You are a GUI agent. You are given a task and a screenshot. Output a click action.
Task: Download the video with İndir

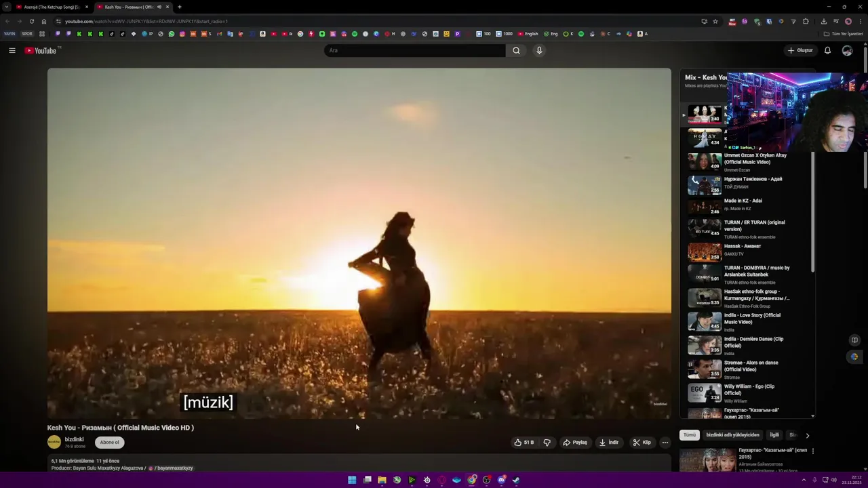click(609, 443)
